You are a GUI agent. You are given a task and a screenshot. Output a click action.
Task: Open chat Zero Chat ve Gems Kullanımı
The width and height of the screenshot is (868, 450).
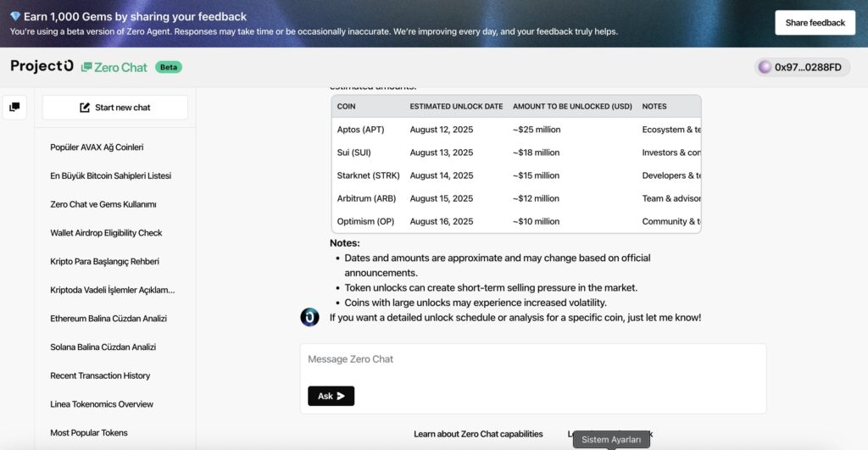click(x=103, y=204)
